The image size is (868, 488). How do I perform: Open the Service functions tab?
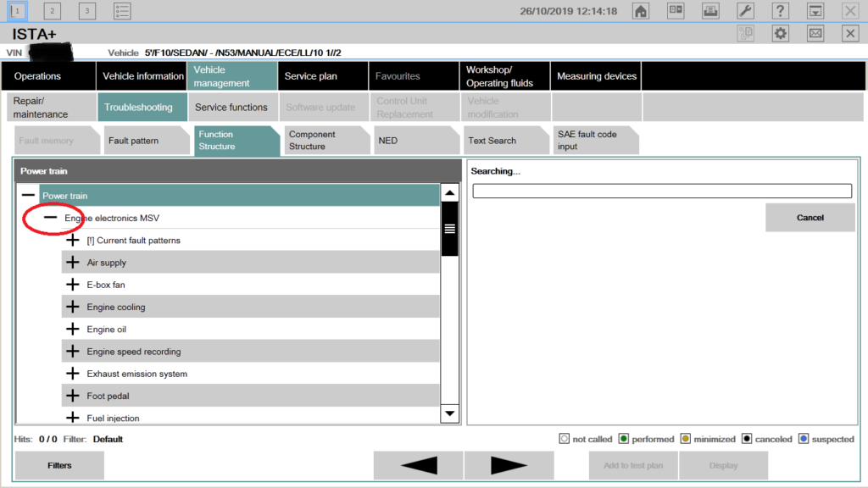231,108
